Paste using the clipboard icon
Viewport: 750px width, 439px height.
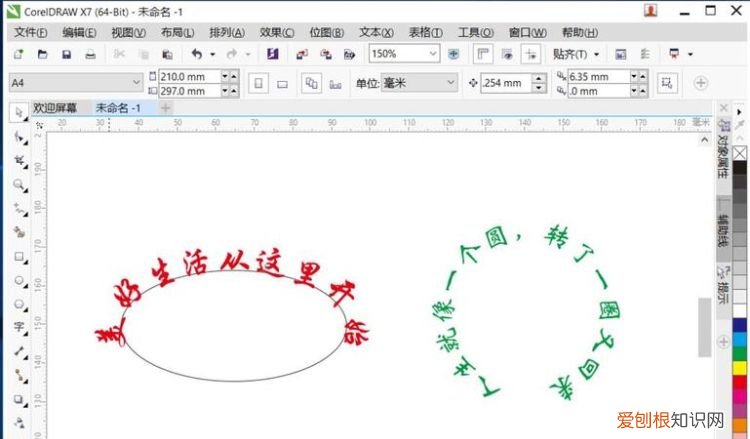tap(167, 55)
